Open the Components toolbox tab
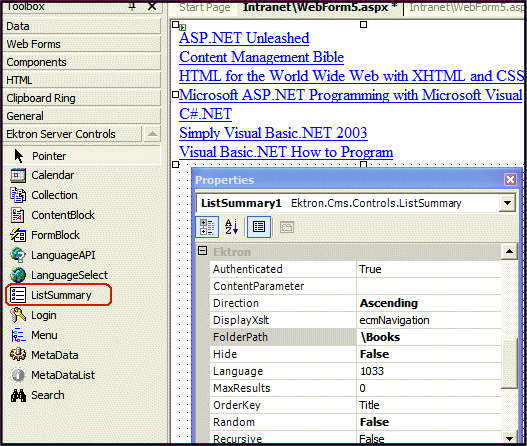Viewport: 527px width, 446px height. coord(82,62)
